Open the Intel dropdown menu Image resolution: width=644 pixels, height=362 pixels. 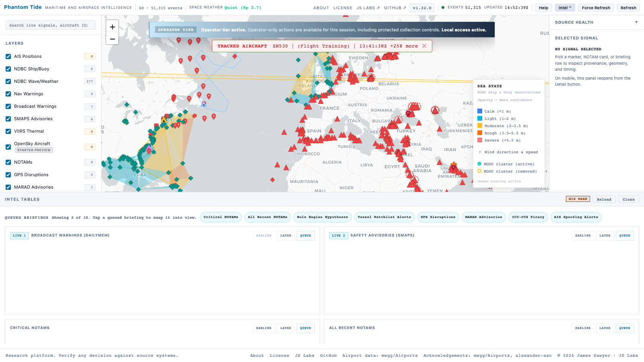pos(565,8)
